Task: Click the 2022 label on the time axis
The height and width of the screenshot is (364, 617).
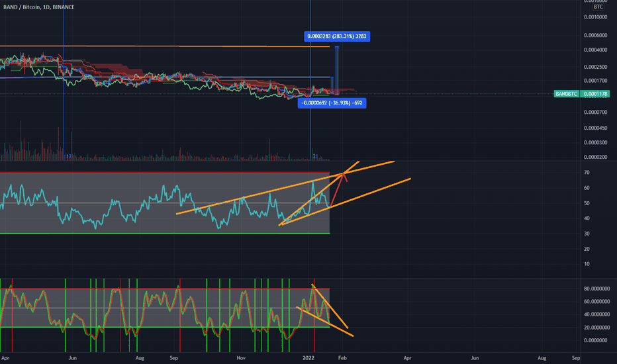Action: tap(308, 358)
